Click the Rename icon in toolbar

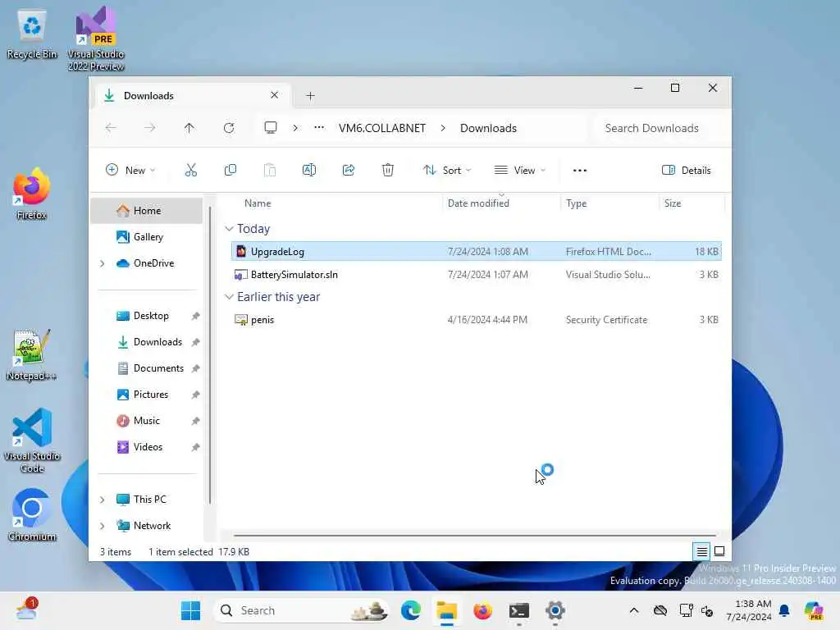tap(309, 171)
